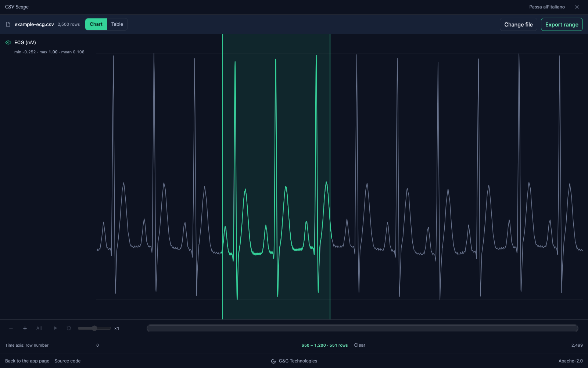Start playback with the play icon
The image size is (588, 368).
(55, 328)
